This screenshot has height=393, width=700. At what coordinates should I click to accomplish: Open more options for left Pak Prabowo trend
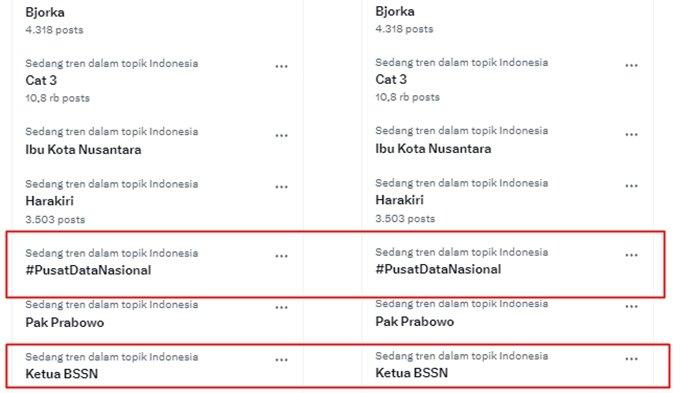[x=281, y=308]
